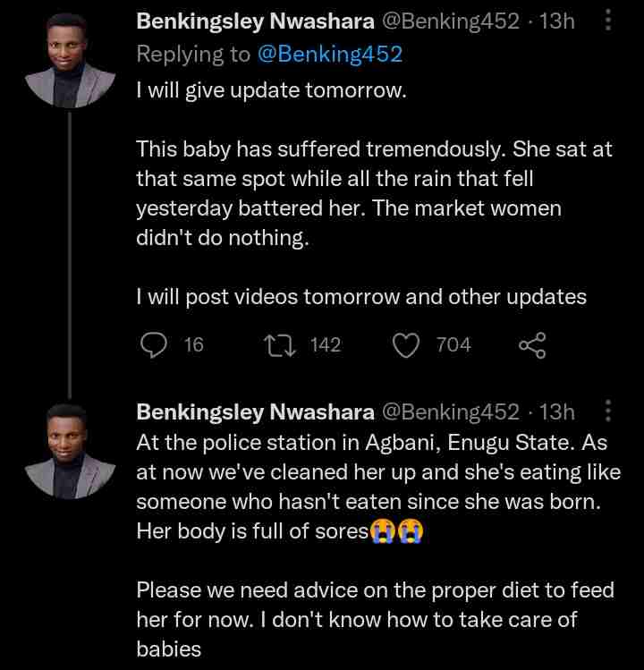Open the three-dot menu on the first tweet
The height and width of the screenshot is (670, 644).
pyautogui.click(x=609, y=21)
